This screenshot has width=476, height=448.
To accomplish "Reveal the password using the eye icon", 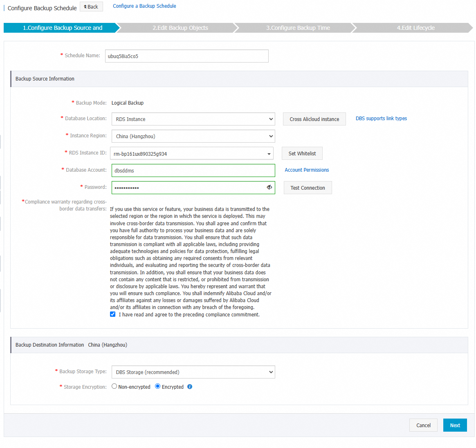I will point(269,188).
